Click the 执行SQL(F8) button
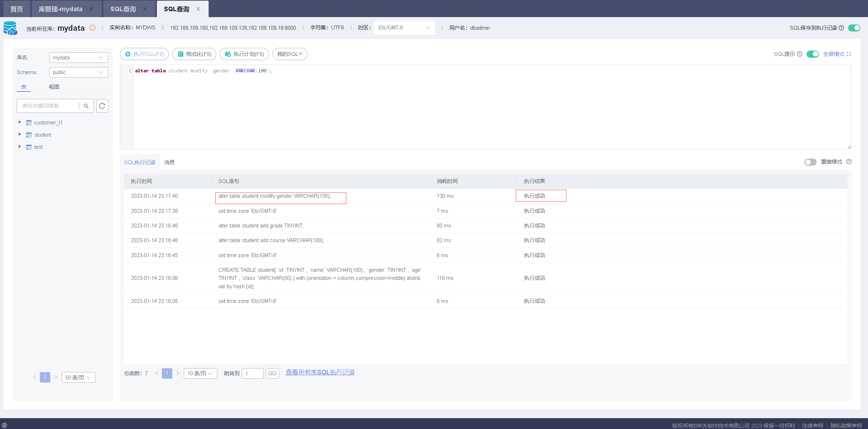 coord(144,54)
